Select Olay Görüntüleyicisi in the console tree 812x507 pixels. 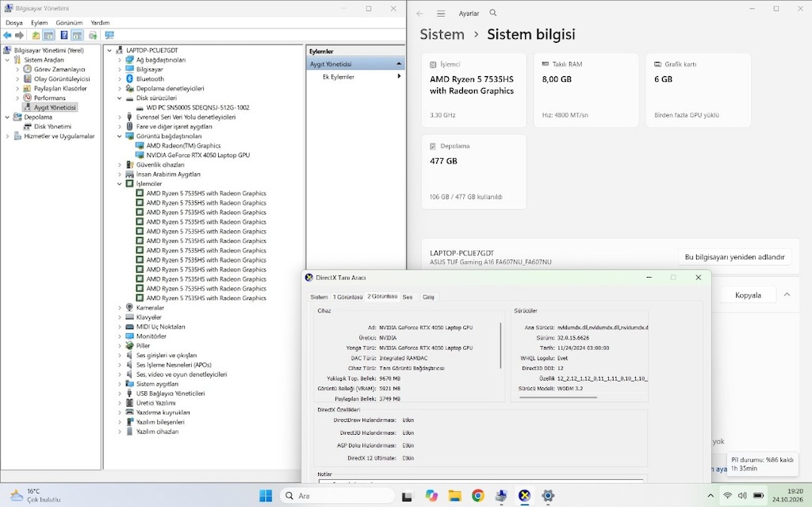click(62, 79)
